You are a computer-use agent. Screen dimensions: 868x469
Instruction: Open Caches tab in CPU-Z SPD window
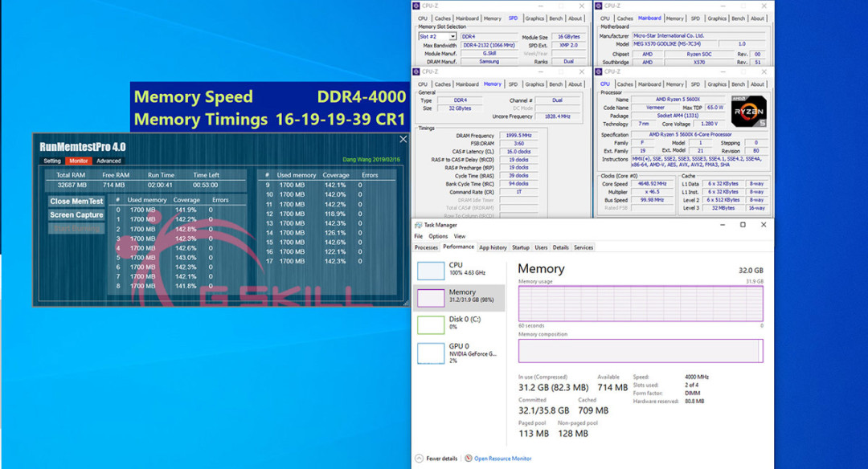click(442, 18)
